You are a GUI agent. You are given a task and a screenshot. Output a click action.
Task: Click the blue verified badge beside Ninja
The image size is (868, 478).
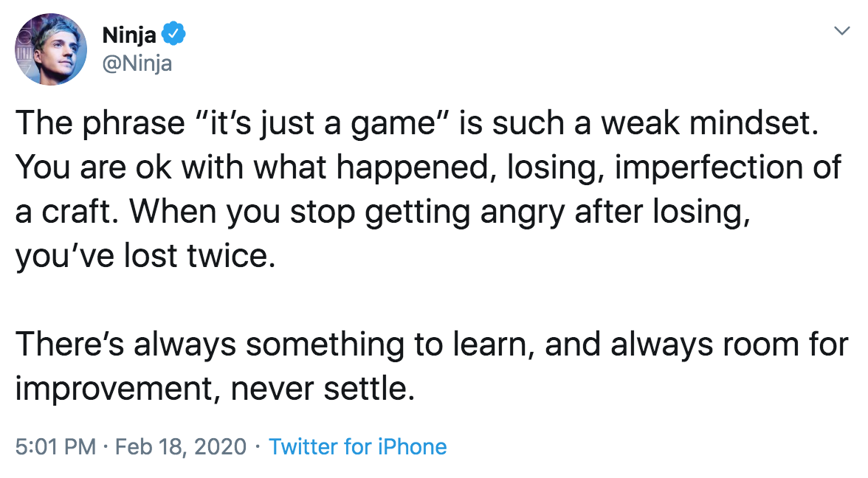pos(173,34)
